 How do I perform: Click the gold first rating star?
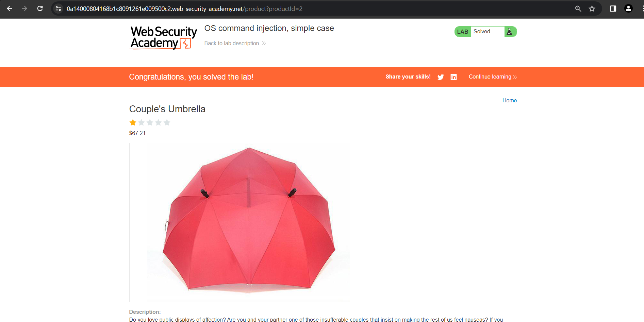[133, 122]
